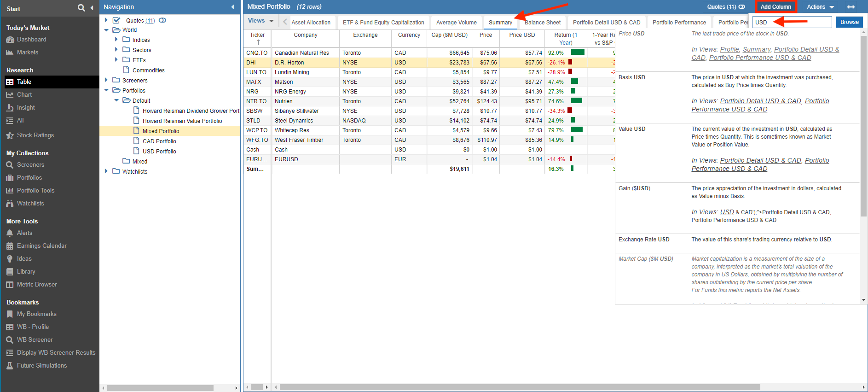Screen dimensions: 868x392
Task: Click the Add Column button
Action: tap(775, 7)
